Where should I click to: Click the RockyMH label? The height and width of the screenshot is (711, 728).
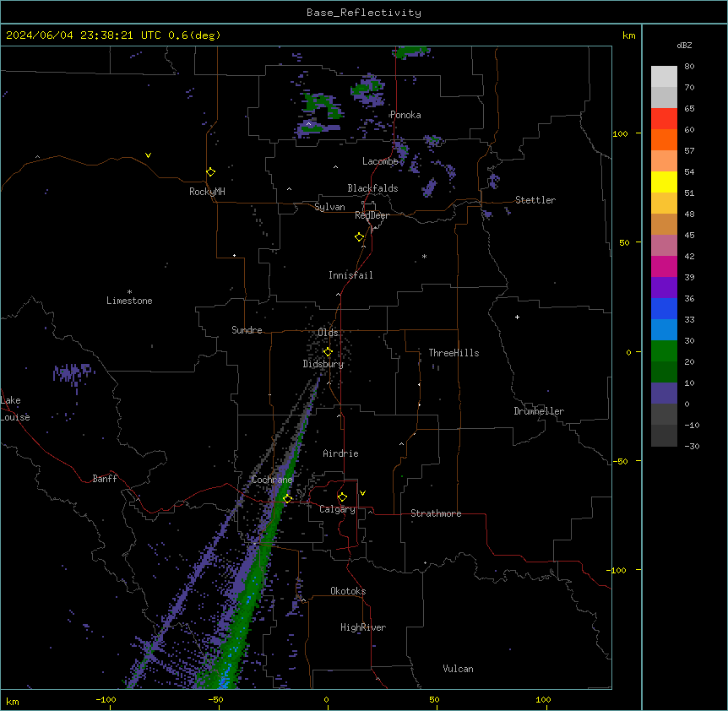pos(207,192)
